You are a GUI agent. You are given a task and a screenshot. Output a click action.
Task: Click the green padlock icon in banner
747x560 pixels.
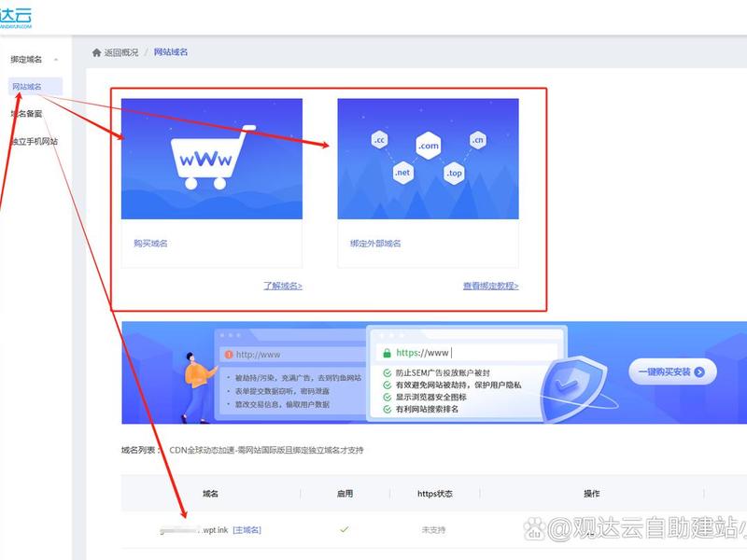[388, 353]
